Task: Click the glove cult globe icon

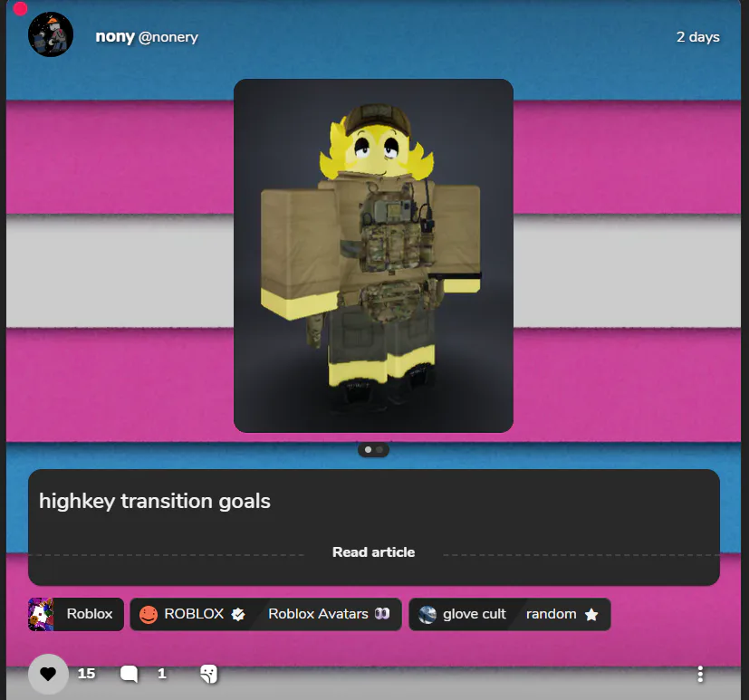Action: 427,615
